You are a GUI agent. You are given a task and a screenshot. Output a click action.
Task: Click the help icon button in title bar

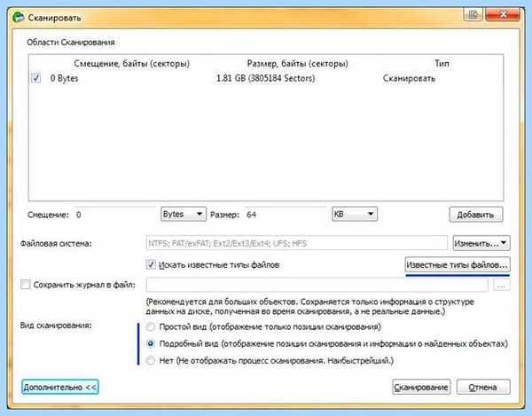pyautogui.click(x=473, y=14)
